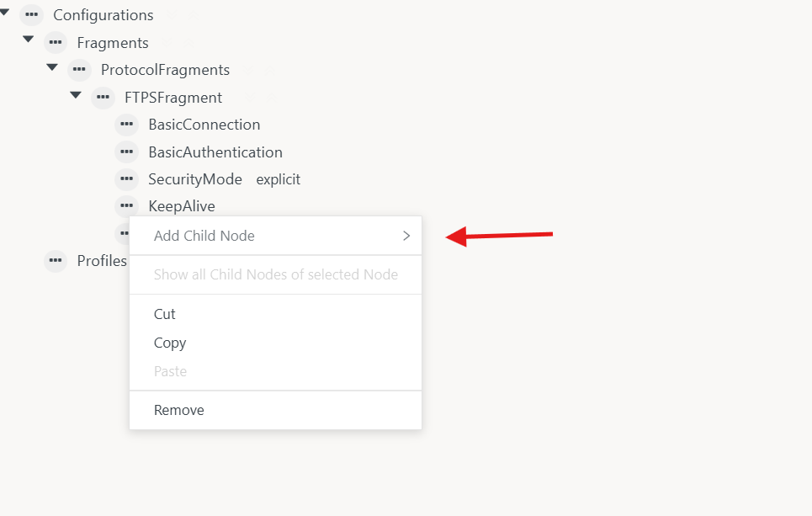This screenshot has height=516, width=812.
Task: Select Remove in the context menu
Action: (x=179, y=410)
